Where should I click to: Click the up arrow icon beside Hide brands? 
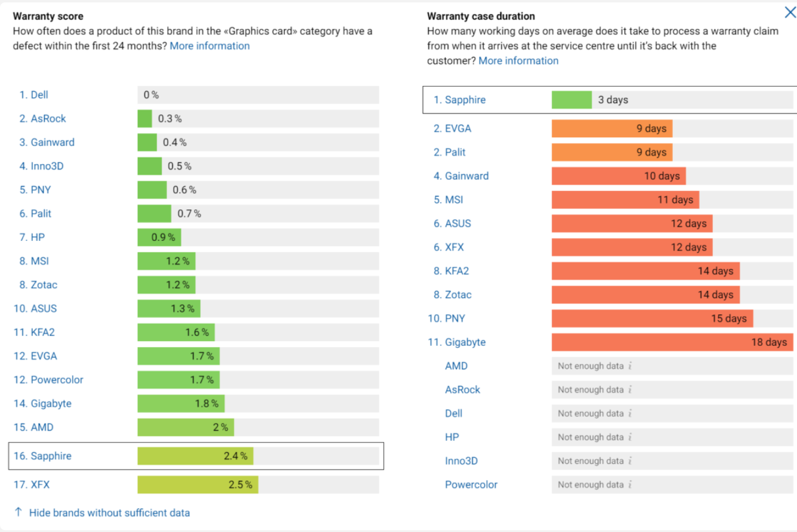[x=18, y=512]
